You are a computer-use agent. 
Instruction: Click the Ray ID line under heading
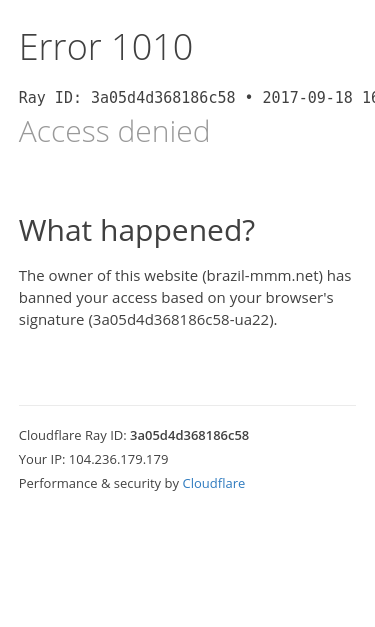point(197,98)
